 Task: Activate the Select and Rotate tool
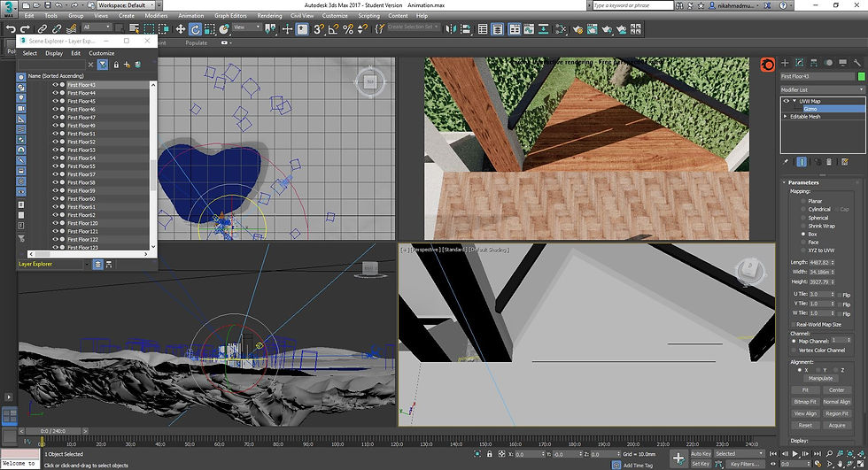coord(195,29)
